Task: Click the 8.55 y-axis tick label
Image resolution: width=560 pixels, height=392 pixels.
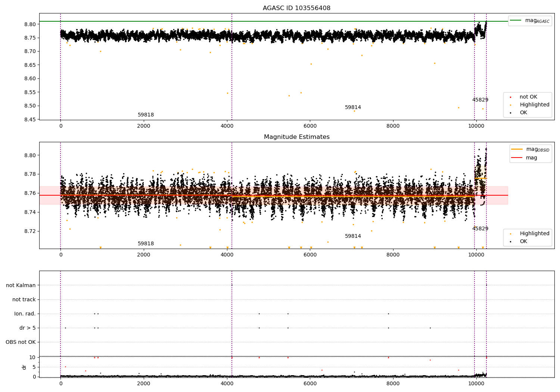Action: 30,92
